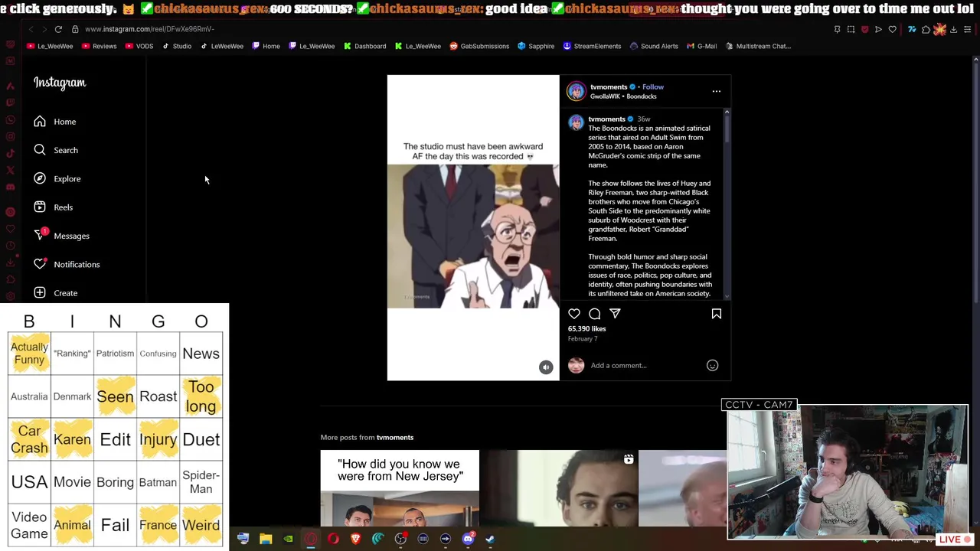Click the pinboard pin icon in toolbar
This screenshot has height=551, width=980.
click(x=837, y=30)
